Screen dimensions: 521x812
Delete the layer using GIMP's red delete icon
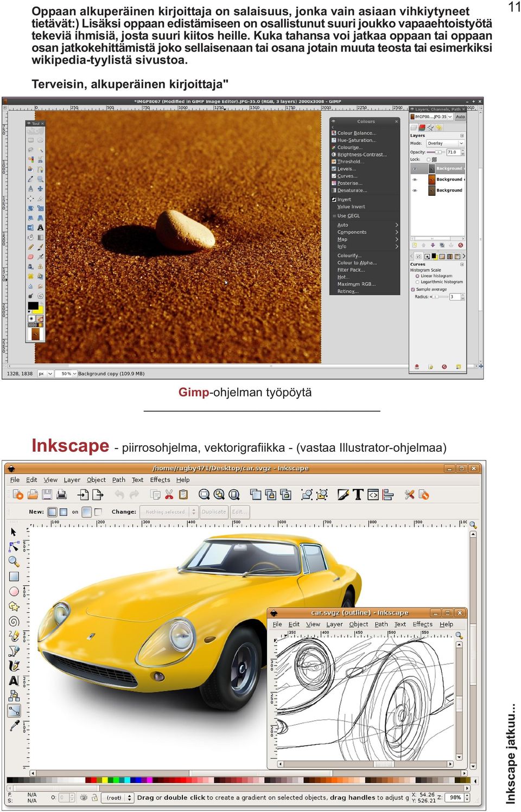(460, 245)
